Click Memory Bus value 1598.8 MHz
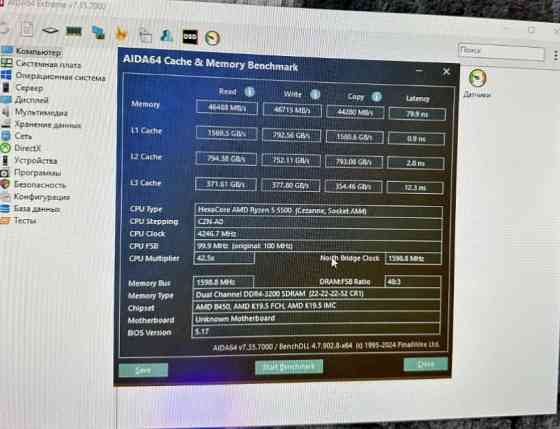 223,282
